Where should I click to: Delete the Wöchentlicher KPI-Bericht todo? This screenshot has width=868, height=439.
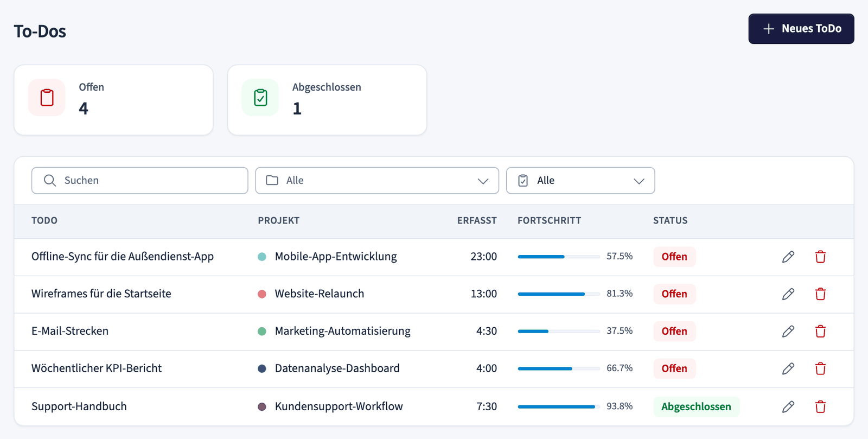click(x=820, y=369)
